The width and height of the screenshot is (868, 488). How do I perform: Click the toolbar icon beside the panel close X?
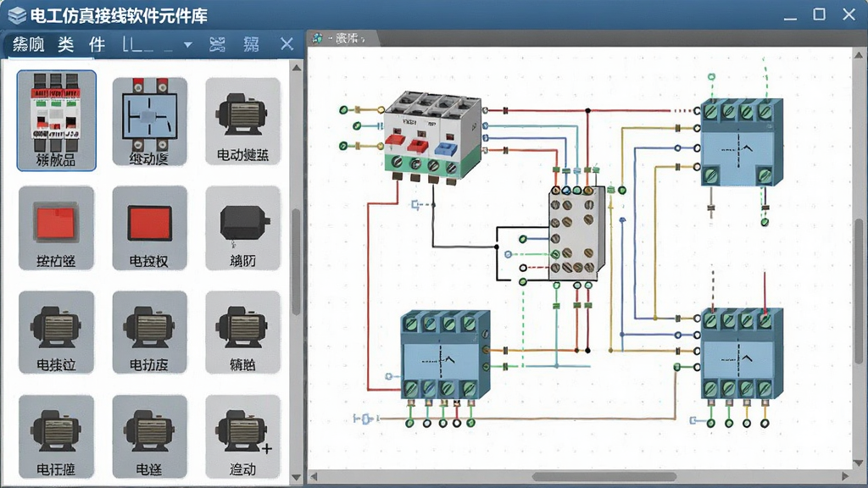point(251,44)
